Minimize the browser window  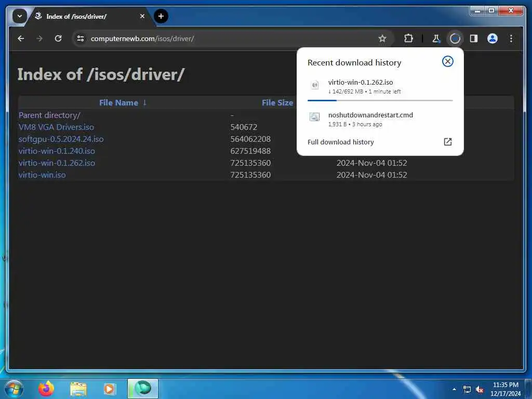pyautogui.click(x=477, y=11)
